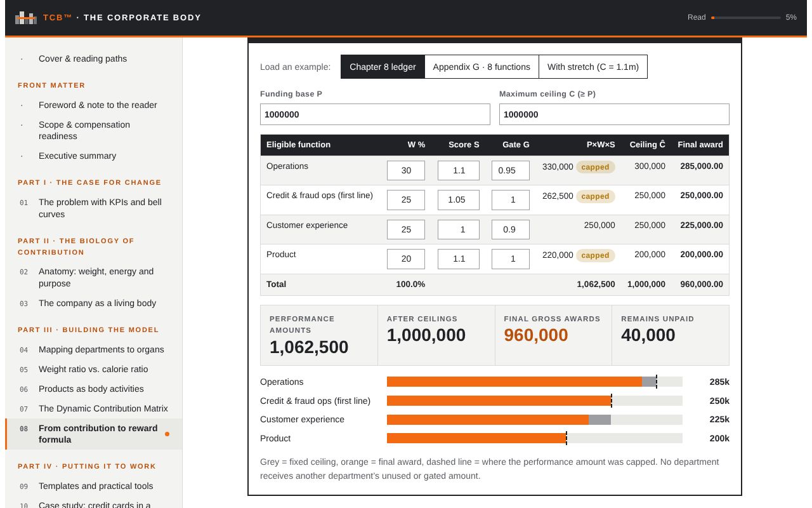The image size is (812, 508).
Task: Edit the Operations W % input
Action: [x=406, y=170]
